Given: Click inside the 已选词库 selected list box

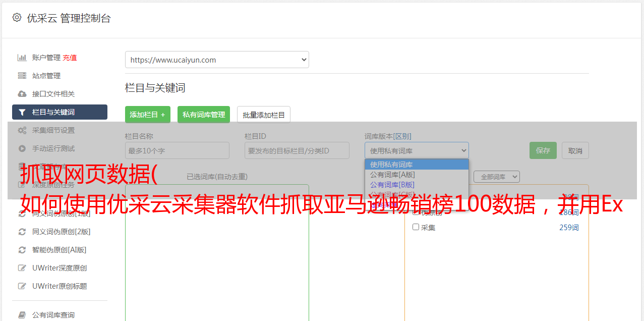Looking at the screenshot, I should tap(217, 252).
